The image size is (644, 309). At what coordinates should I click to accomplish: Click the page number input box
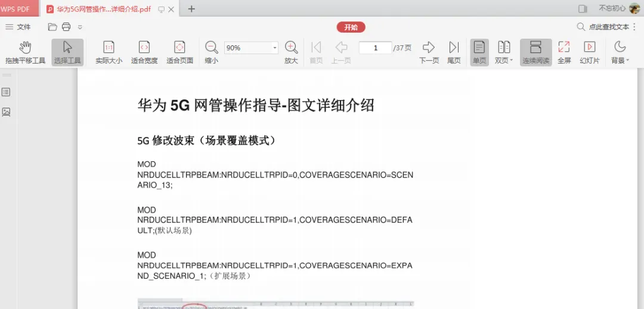(x=375, y=48)
